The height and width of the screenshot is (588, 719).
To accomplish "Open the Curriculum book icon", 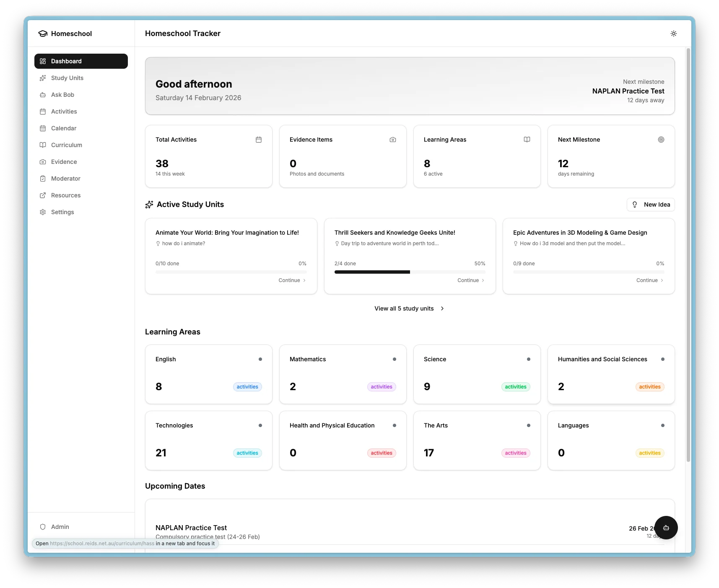I will pos(43,145).
